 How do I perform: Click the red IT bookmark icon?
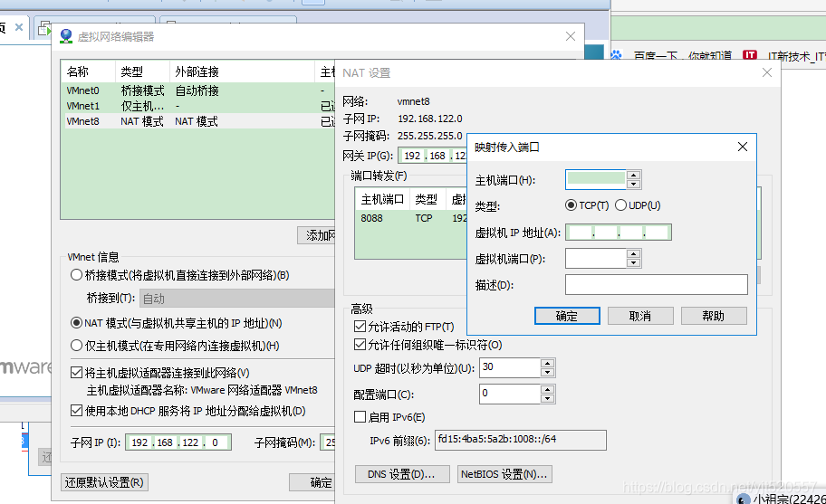coord(750,54)
